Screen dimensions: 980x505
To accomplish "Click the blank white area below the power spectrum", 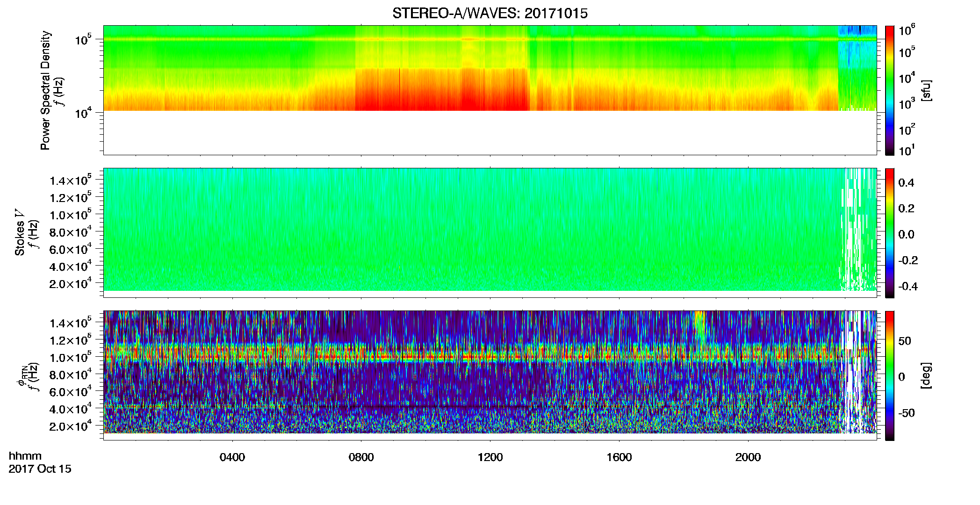I will [x=490, y=133].
